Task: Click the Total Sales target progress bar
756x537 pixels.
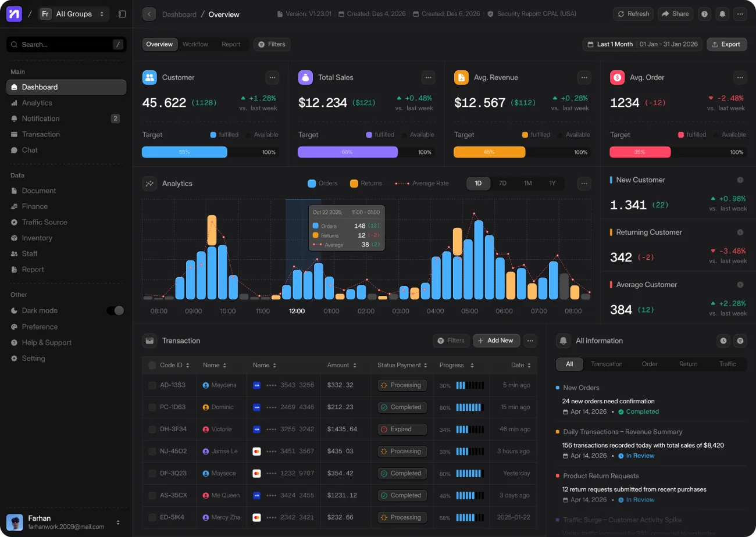Action: (x=366, y=152)
